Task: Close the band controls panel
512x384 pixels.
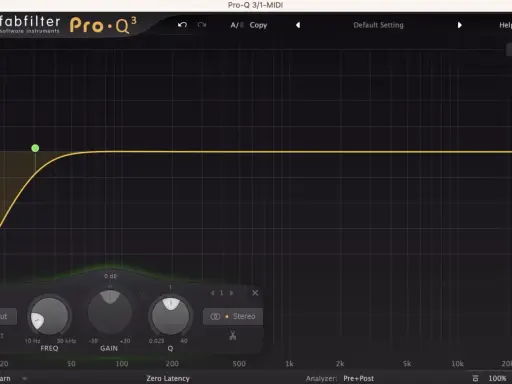Action: [x=255, y=293]
